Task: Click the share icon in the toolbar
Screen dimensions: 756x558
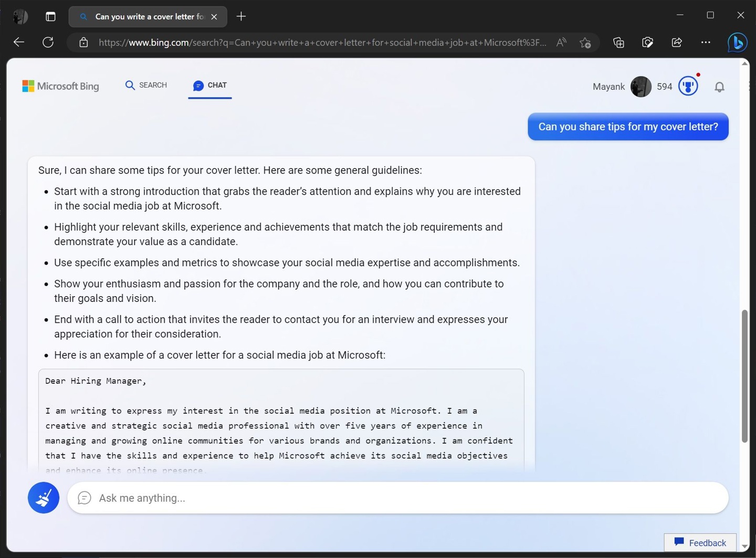Action: pyautogui.click(x=677, y=43)
